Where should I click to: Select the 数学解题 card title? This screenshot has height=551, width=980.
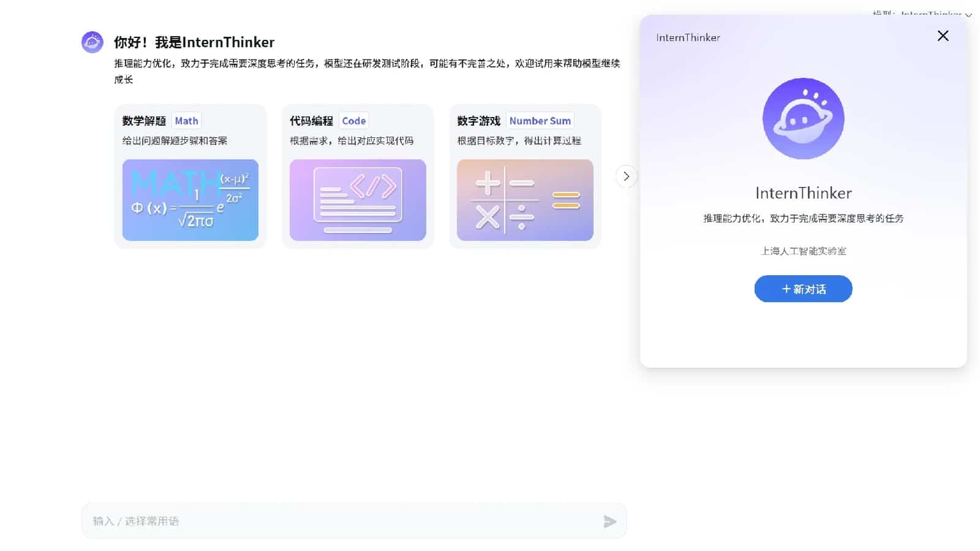coord(144,121)
